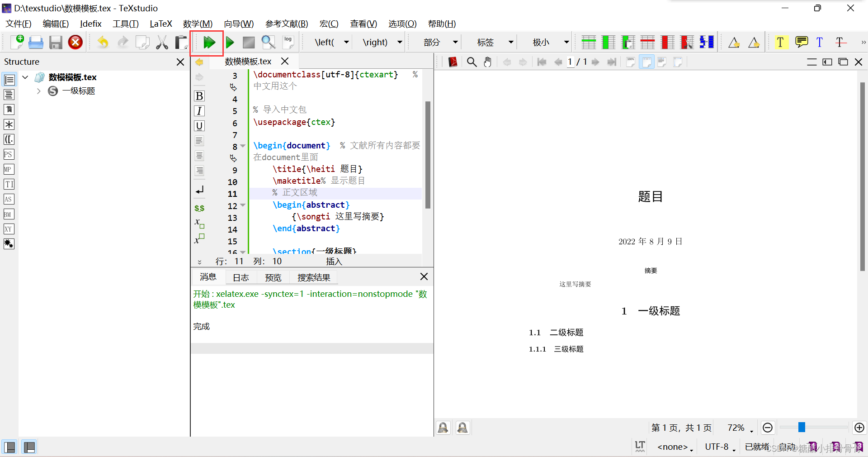Screen dimensions: 868x457
Task: Open the log viewer icon
Action: (x=288, y=42)
